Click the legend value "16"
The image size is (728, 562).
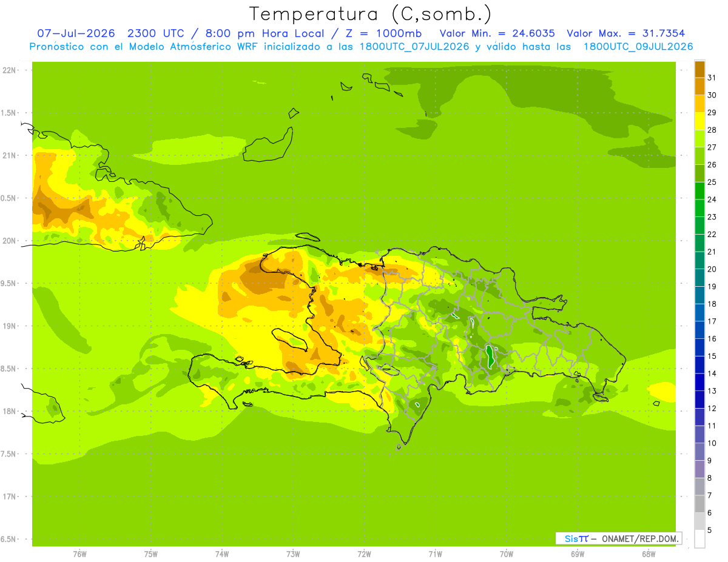[712, 339]
